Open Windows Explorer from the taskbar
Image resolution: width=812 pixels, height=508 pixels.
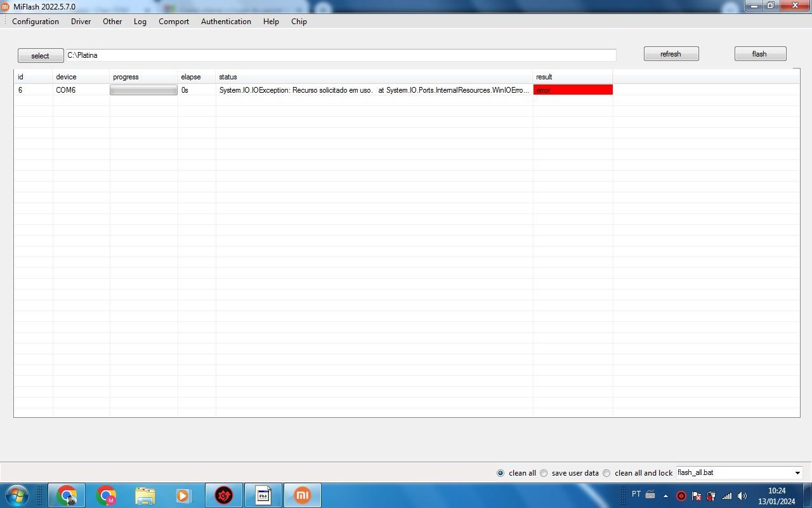coord(145,495)
